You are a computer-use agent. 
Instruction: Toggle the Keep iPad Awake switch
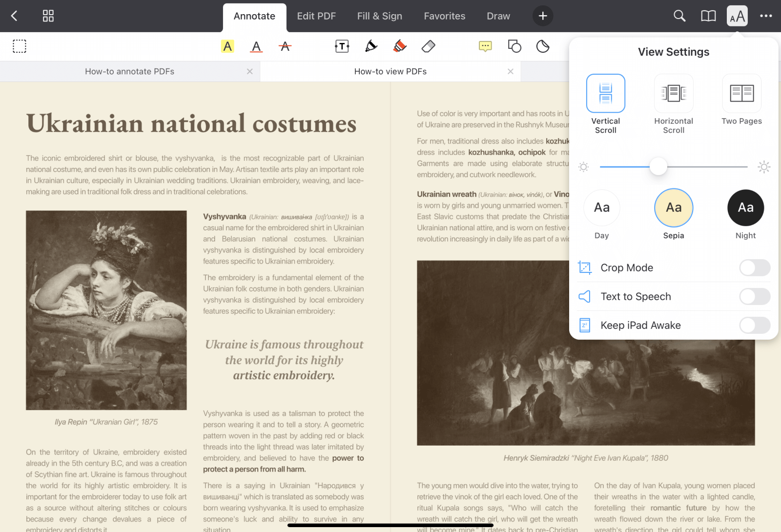coord(755,325)
